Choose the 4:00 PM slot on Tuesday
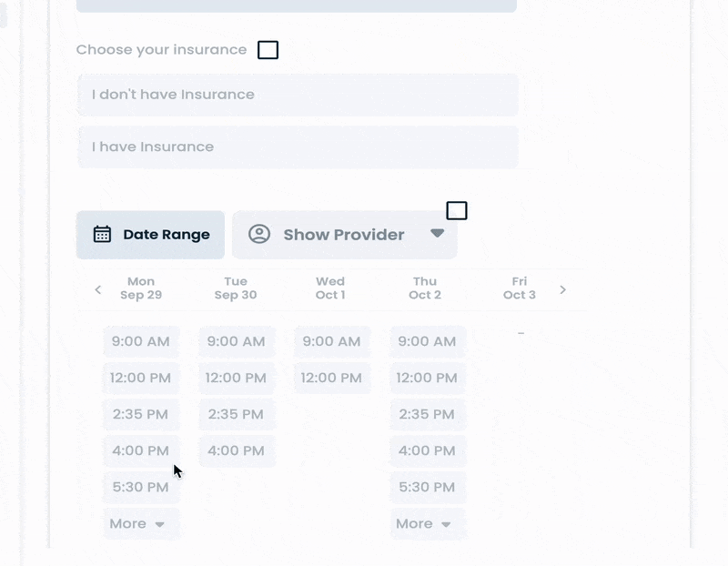Screen dimensions: 728x566 [236, 450]
